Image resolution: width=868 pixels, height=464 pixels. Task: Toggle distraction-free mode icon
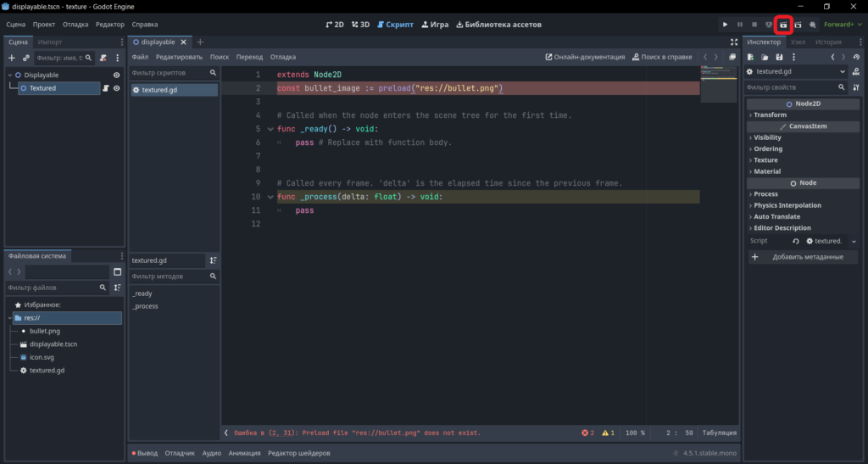click(733, 42)
